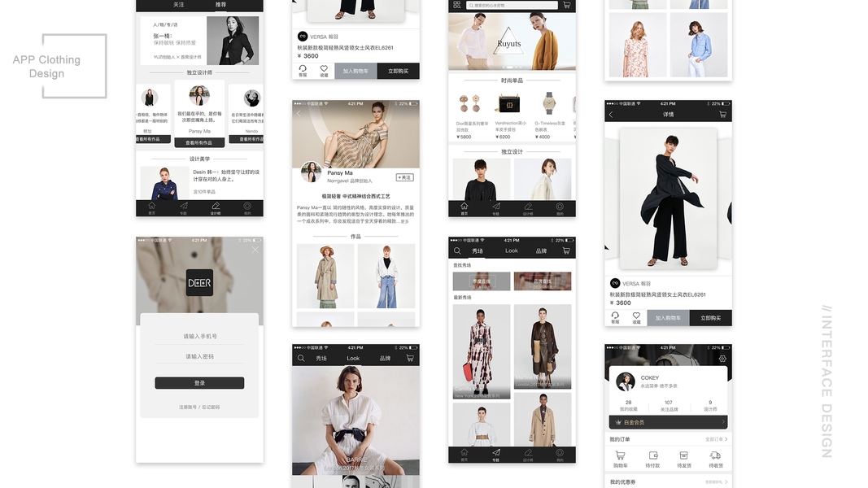The image size is (868, 488).
Task: Tap 设计师 pencil icon on 独立设计师 screen
Action: (x=216, y=207)
